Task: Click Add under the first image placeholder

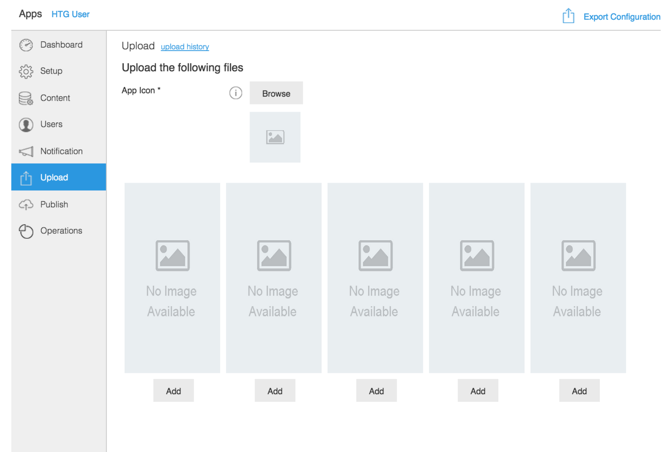Action: tap(173, 391)
